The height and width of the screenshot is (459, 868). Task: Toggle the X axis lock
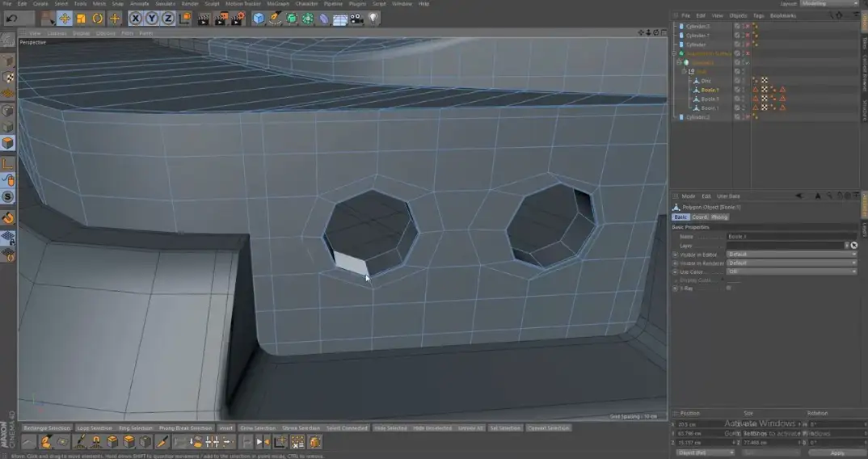[135, 19]
